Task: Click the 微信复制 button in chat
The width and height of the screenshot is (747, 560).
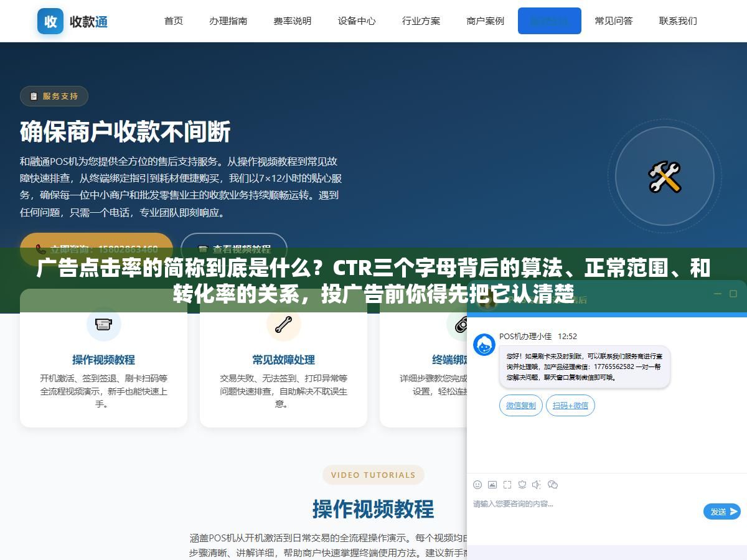Action: click(521, 406)
